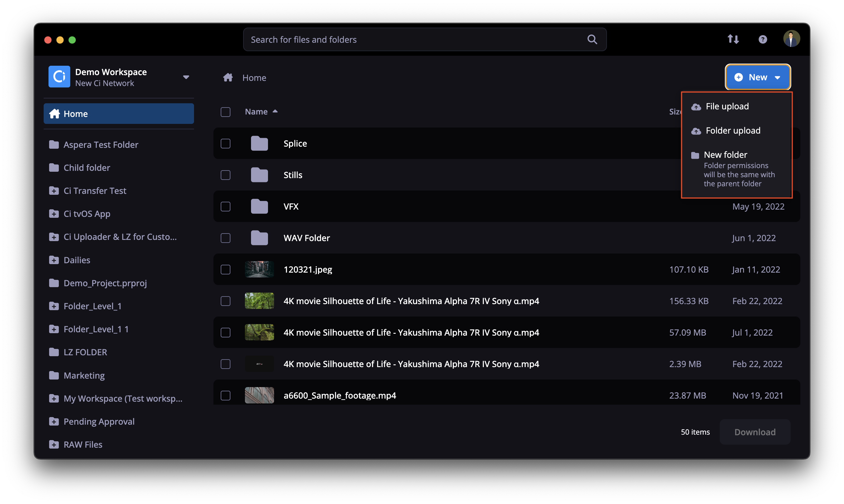844x504 pixels.
Task: Select checkbox for 2.39 MB mp4 file
Action: 225,364
